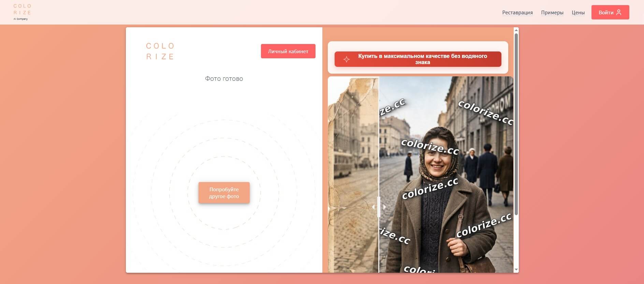Screen dimensions: 644x284
Task: Click the scrollbar down arrow
Action: click(516, 270)
